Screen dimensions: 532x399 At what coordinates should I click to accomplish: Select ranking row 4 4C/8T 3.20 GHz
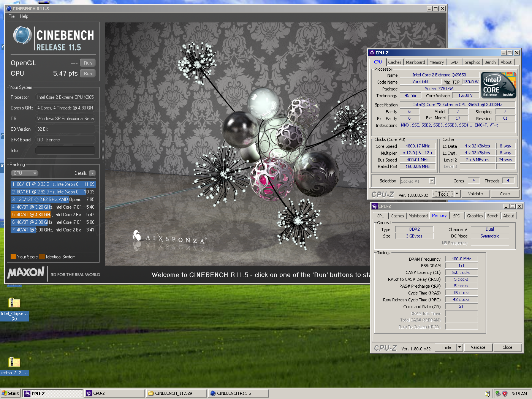[x=53, y=207]
